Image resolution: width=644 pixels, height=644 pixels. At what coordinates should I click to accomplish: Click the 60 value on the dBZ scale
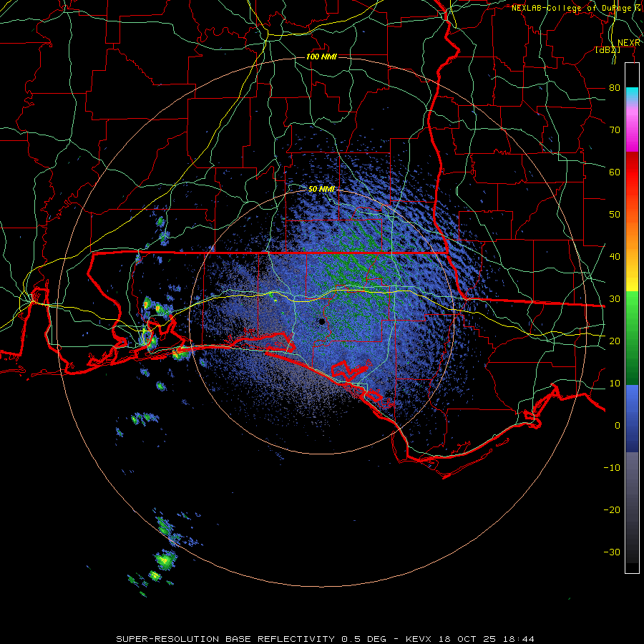pyautogui.click(x=615, y=172)
